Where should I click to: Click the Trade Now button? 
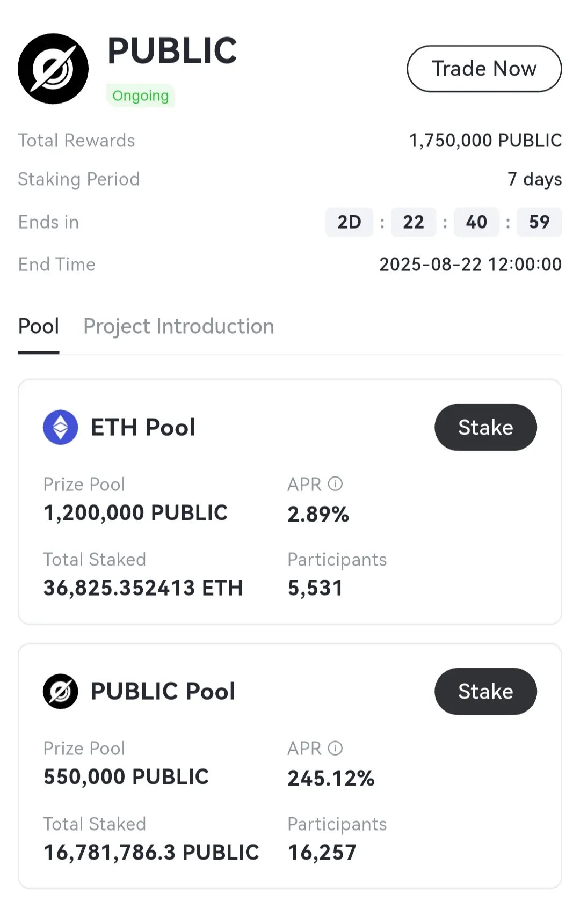pyautogui.click(x=484, y=69)
